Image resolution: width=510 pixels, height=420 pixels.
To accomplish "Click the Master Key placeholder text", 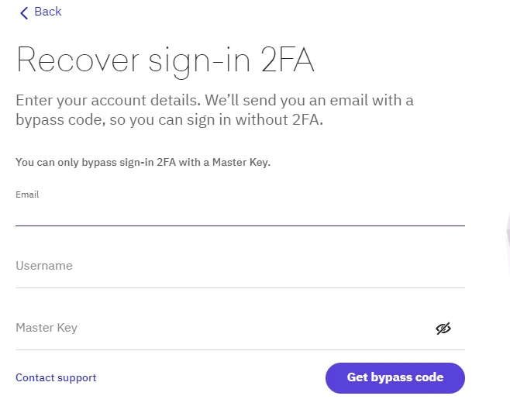I will pyautogui.click(x=47, y=328).
